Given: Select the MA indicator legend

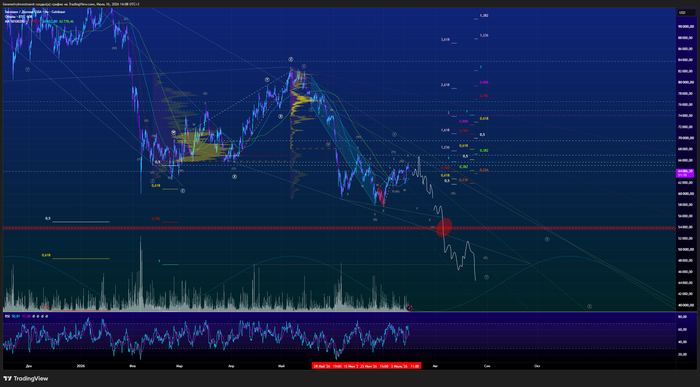Looking at the screenshot, I should point(39,21).
